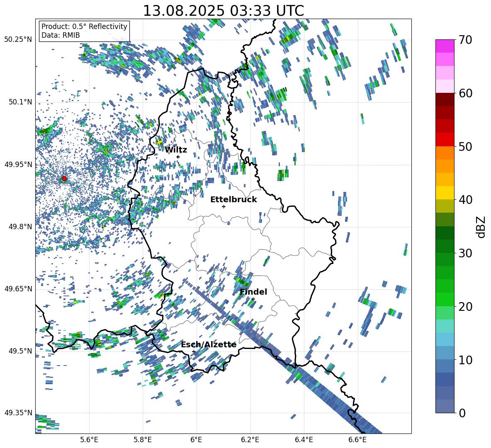Click the 49.95°N latitude label

point(18,164)
